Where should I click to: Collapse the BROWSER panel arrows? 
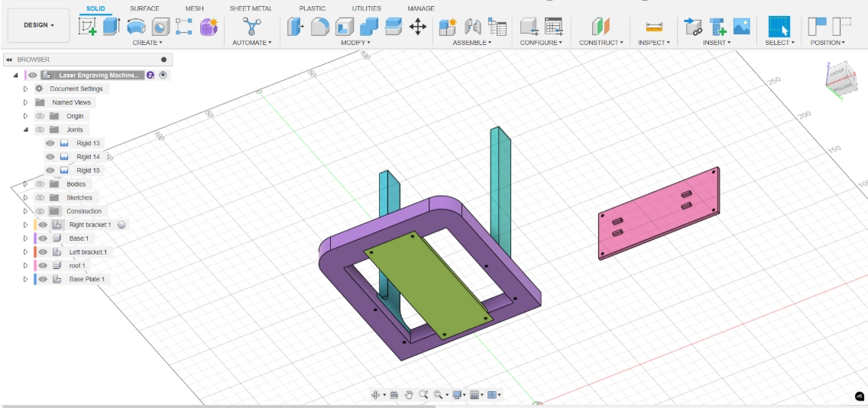[9, 60]
